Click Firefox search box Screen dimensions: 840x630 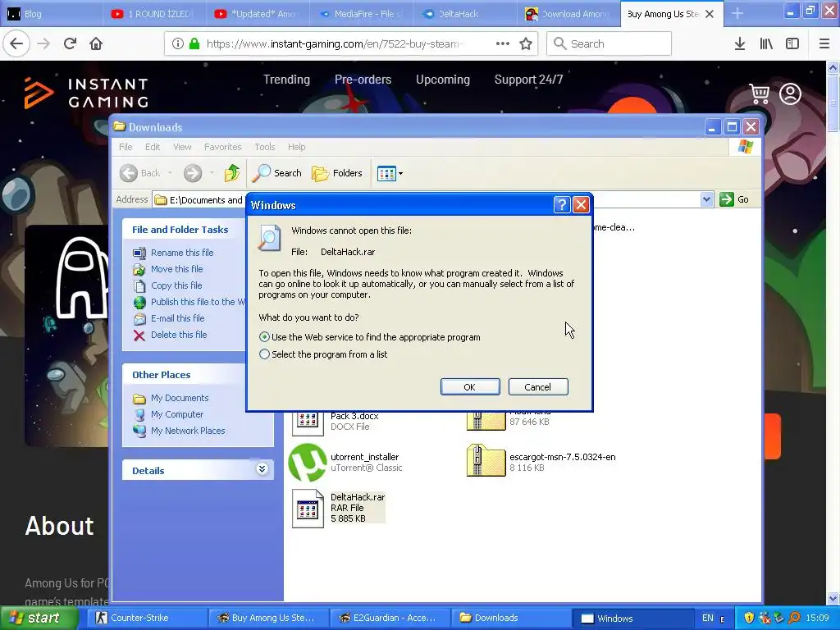(x=609, y=43)
